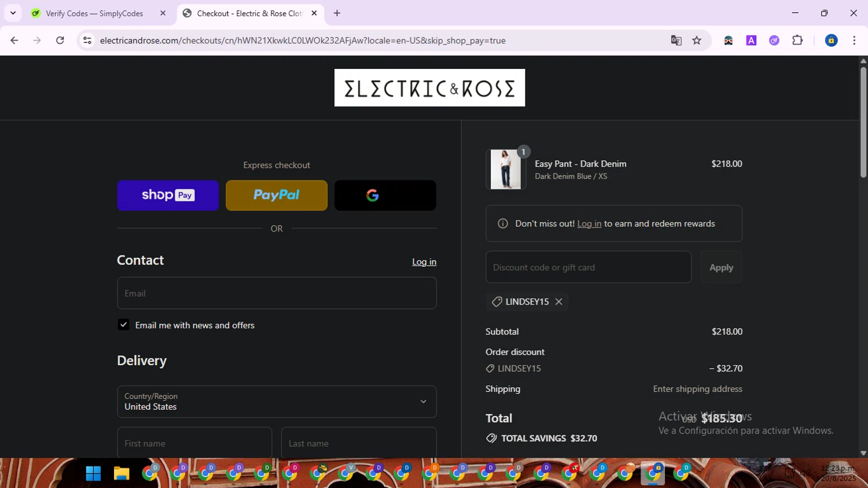Click tag icon next to Total Savings
This screenshot has height=488, width=868.
coord(491,438)
